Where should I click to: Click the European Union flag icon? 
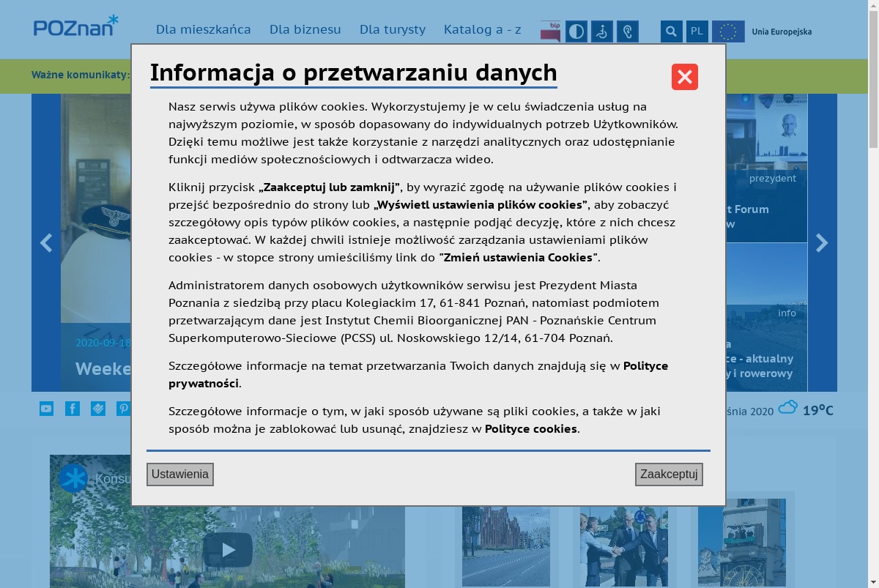[728, 31]
